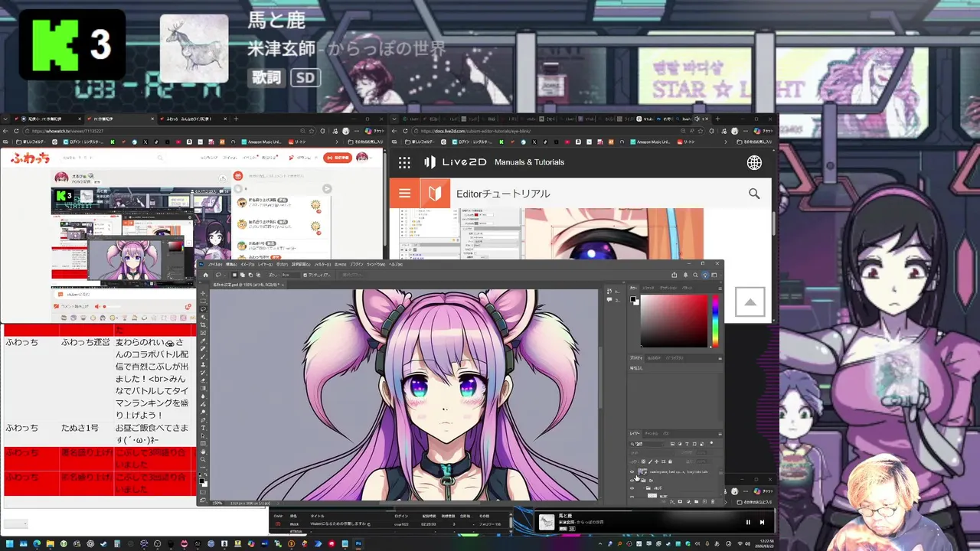Select the Pen tool
This screenshot has width=980, height=551.
point(203,420)
